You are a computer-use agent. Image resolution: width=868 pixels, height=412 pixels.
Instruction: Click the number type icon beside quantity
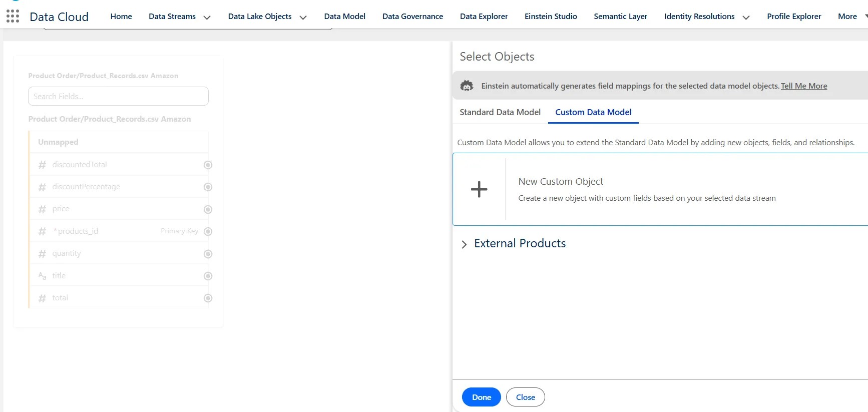point(43,254)
